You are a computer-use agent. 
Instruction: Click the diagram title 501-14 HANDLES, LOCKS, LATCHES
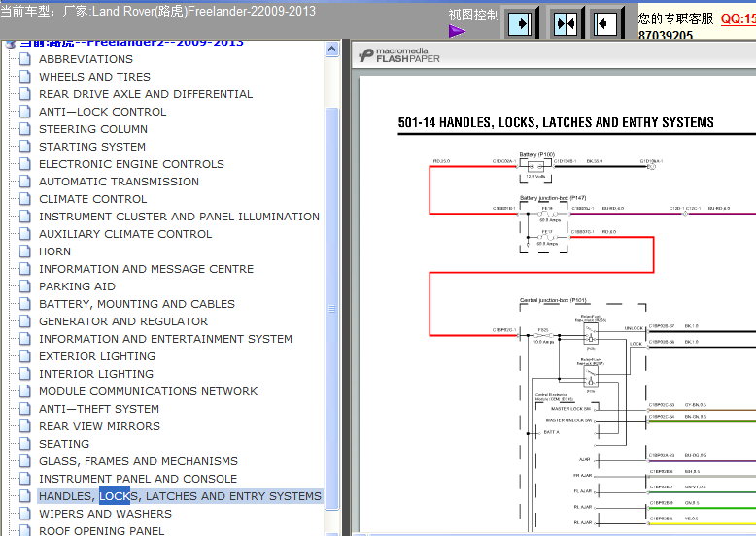(x=556, y=122)
